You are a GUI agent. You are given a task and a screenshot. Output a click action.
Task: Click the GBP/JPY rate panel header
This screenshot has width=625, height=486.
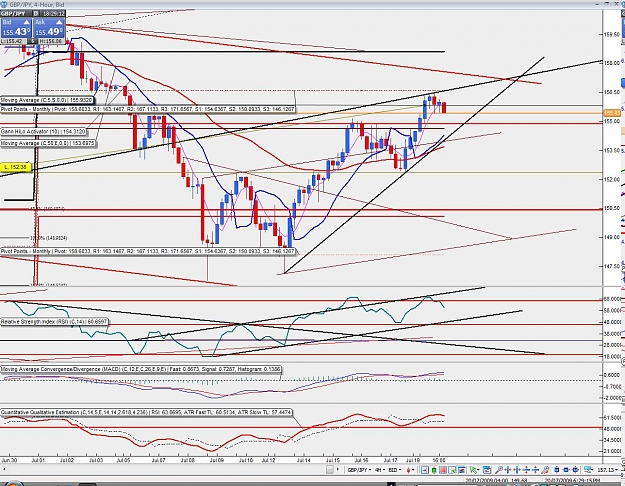(x=33, y=14)
